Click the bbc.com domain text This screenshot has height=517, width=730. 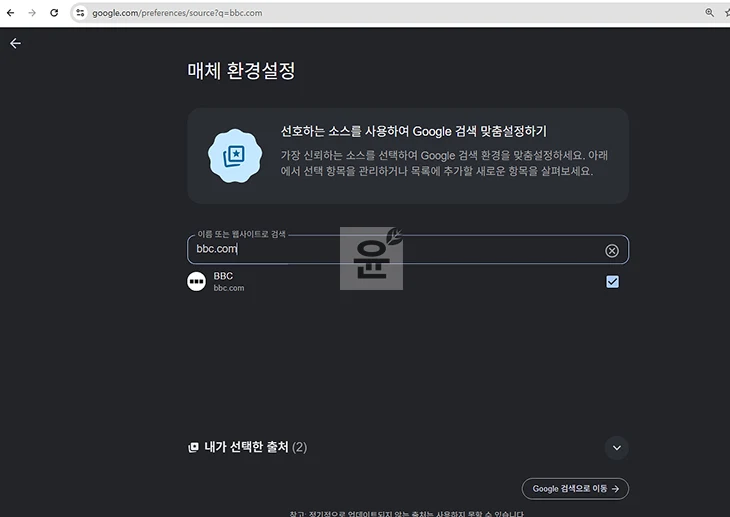229,288
